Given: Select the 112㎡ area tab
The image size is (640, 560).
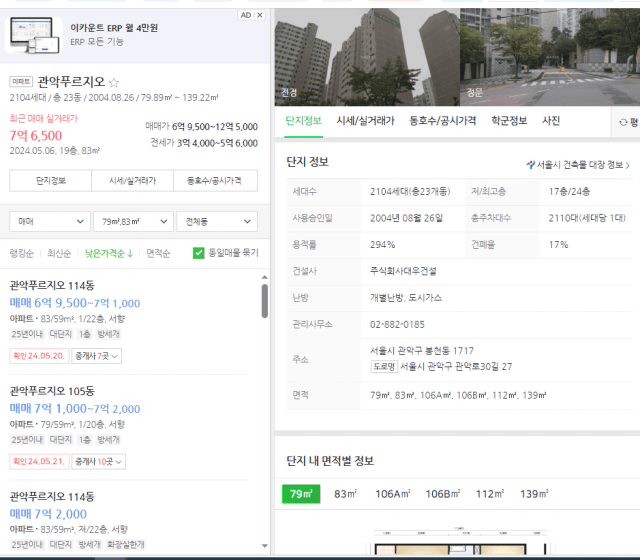Looking at the screenshot, I should point(490,494).
